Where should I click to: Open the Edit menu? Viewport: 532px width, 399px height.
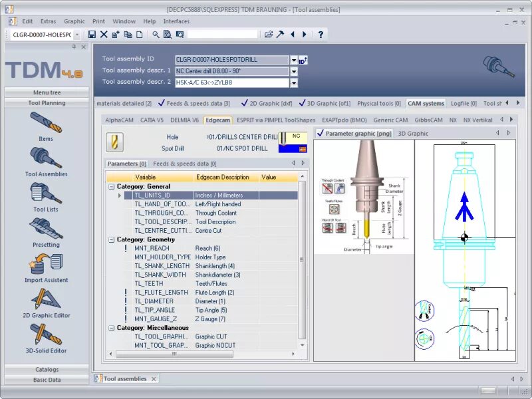[x=27, y=21]
